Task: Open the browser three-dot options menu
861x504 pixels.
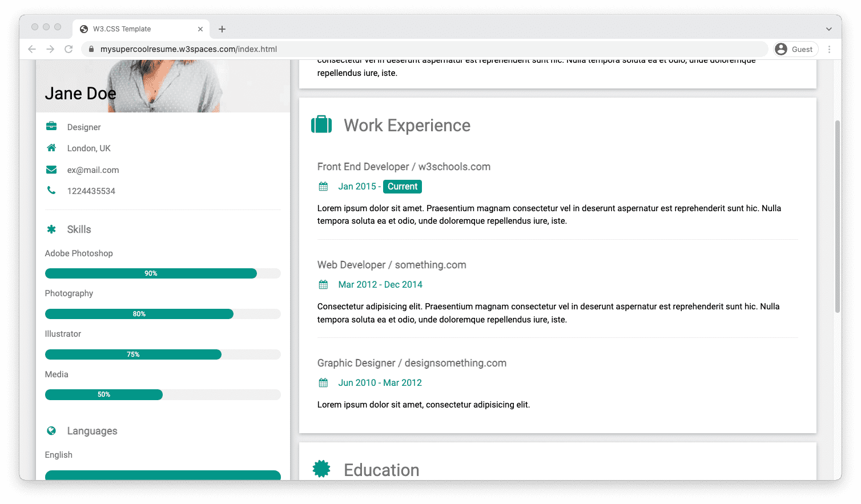Action: coord(830,49)
